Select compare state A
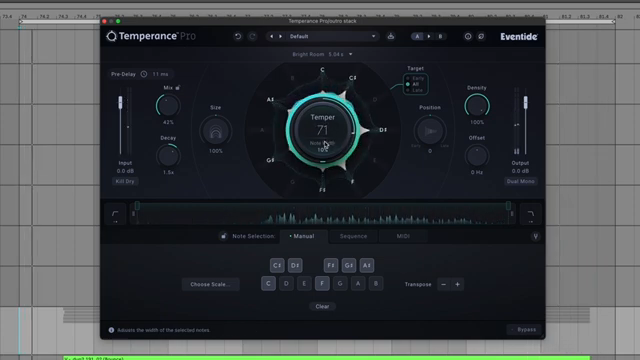 (417, 36)
